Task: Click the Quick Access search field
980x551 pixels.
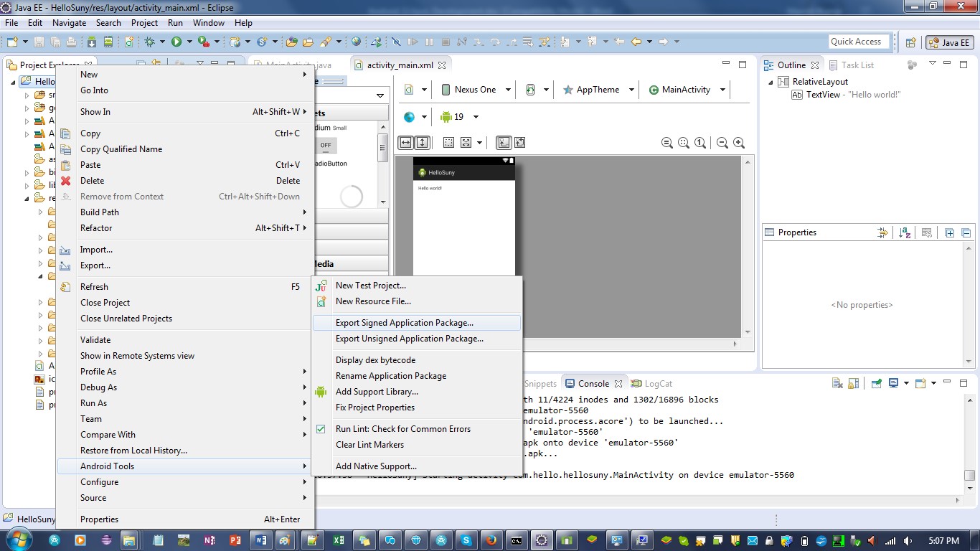Action: 859,42
